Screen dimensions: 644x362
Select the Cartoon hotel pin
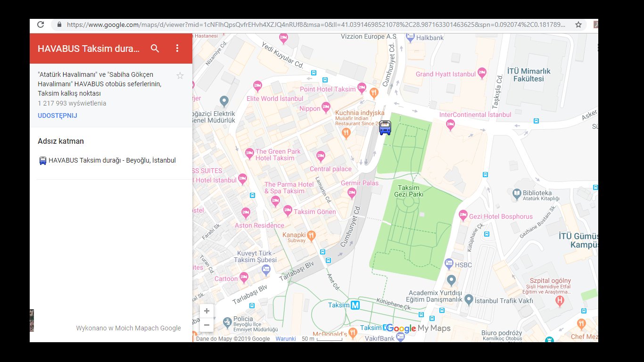(244, 278)
